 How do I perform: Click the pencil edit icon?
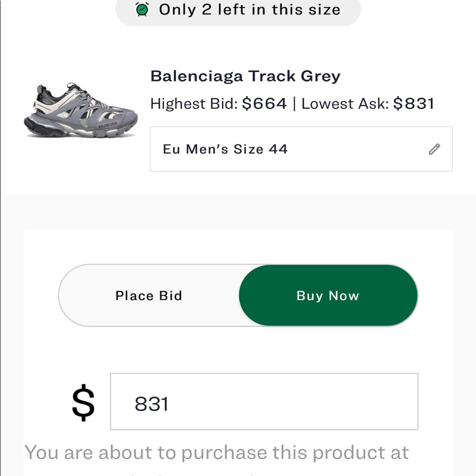[434, 149]
